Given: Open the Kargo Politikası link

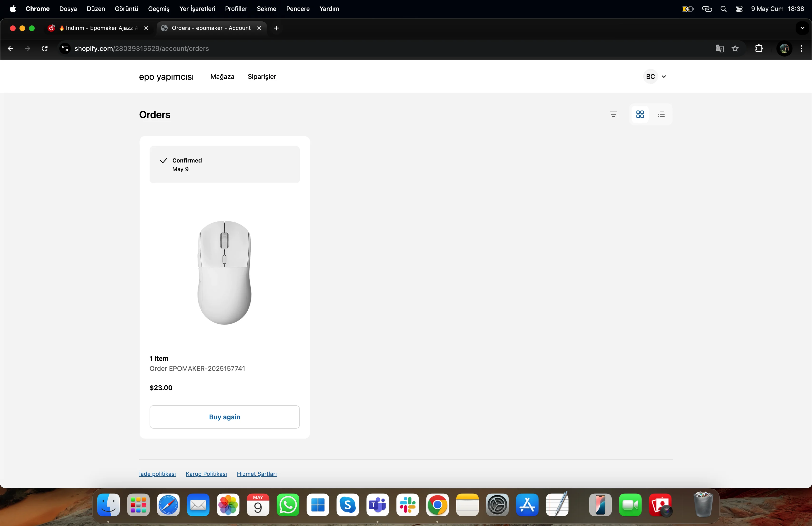Looking at the screenshot, I should pyautogui.click(x=206, y=474).
